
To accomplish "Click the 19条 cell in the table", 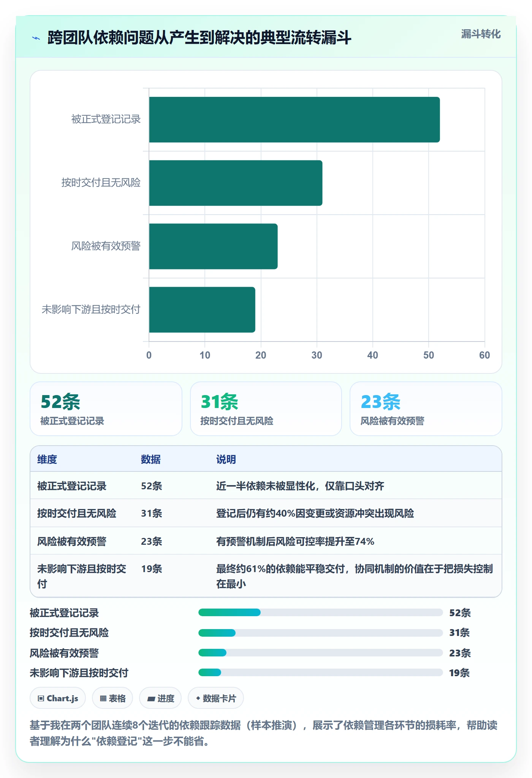I will (152, 569).
